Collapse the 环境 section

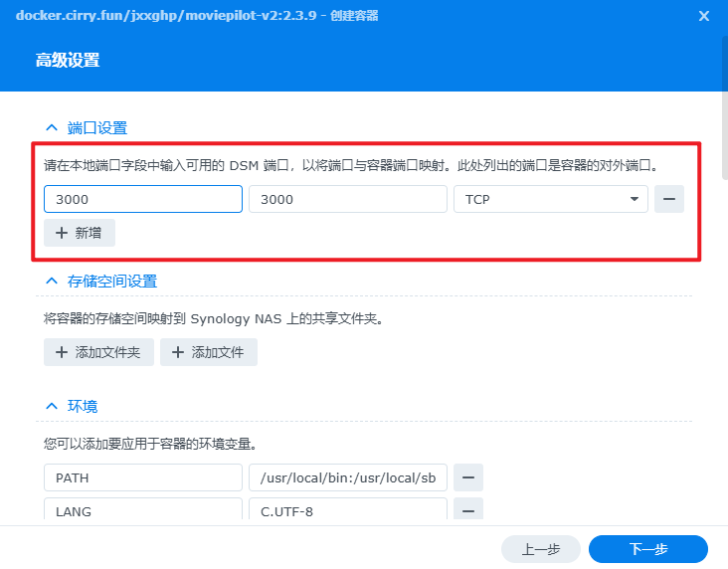pyautogui.click(x=53, y=407)
